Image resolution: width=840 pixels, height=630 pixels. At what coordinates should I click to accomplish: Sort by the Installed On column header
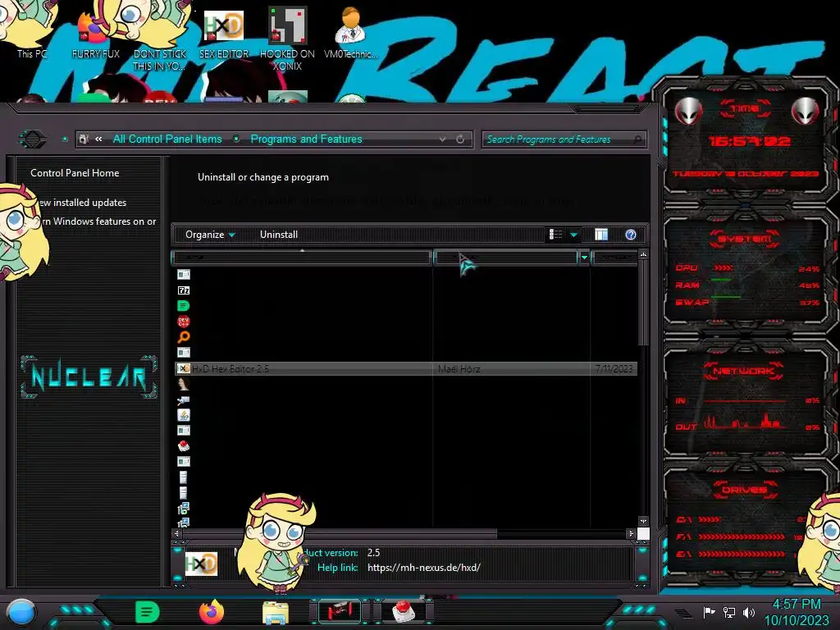tap(615, 258)
